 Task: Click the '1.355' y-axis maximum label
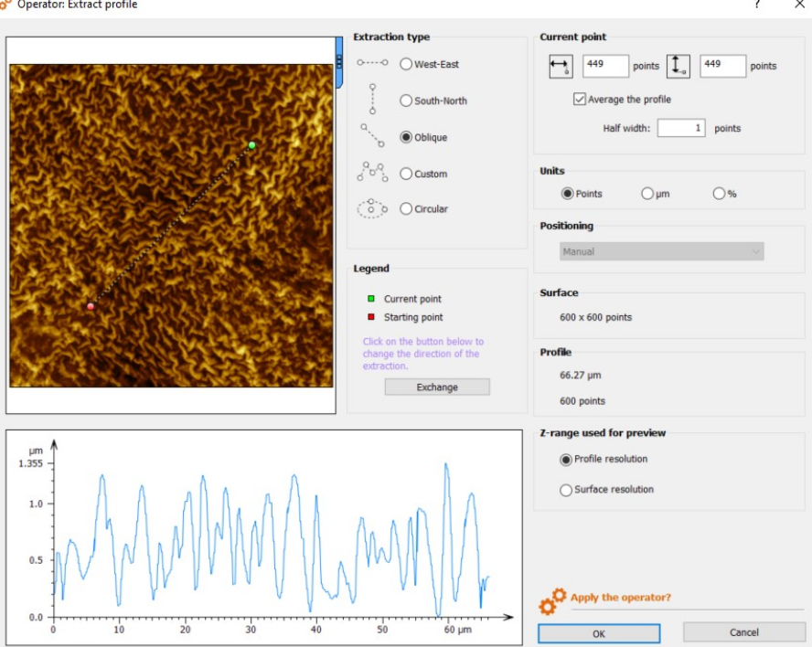tap(30, 463)
